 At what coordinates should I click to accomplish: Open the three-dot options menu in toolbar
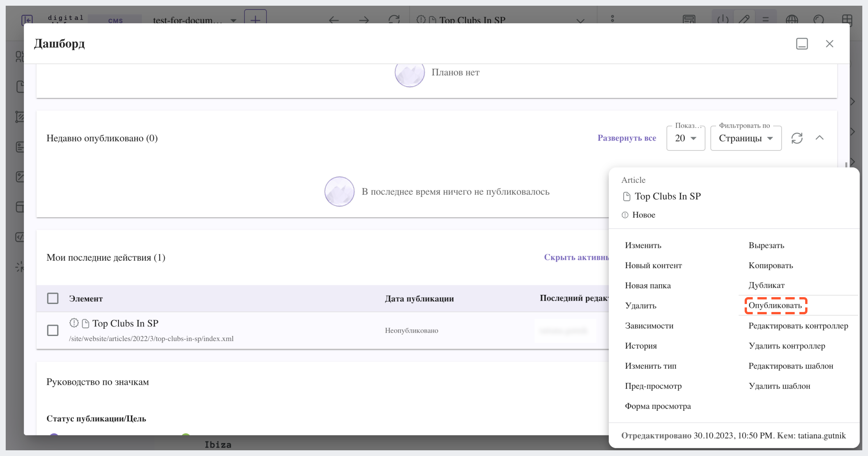(613, 19)
